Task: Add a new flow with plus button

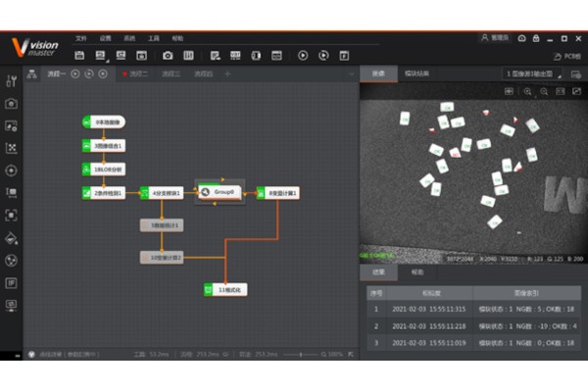Action: tap(228, 73)
